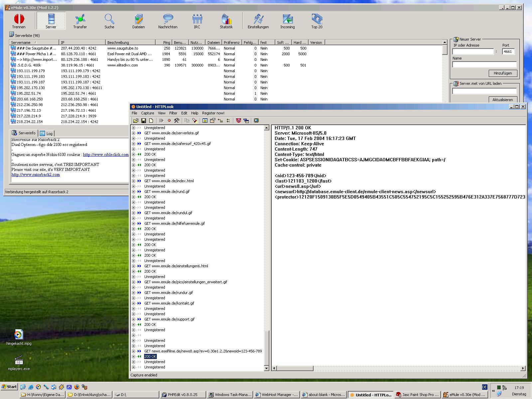Screen dimensions: 532x399
Task: Open HTTPLook Filter menu
Action: tap(173, 113)
